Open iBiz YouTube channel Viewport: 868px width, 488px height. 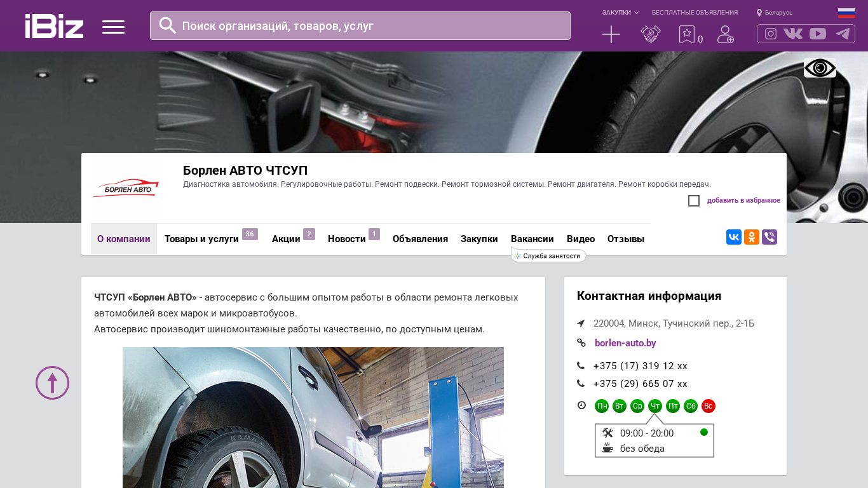pyautogui.click(x=818, y=34)
